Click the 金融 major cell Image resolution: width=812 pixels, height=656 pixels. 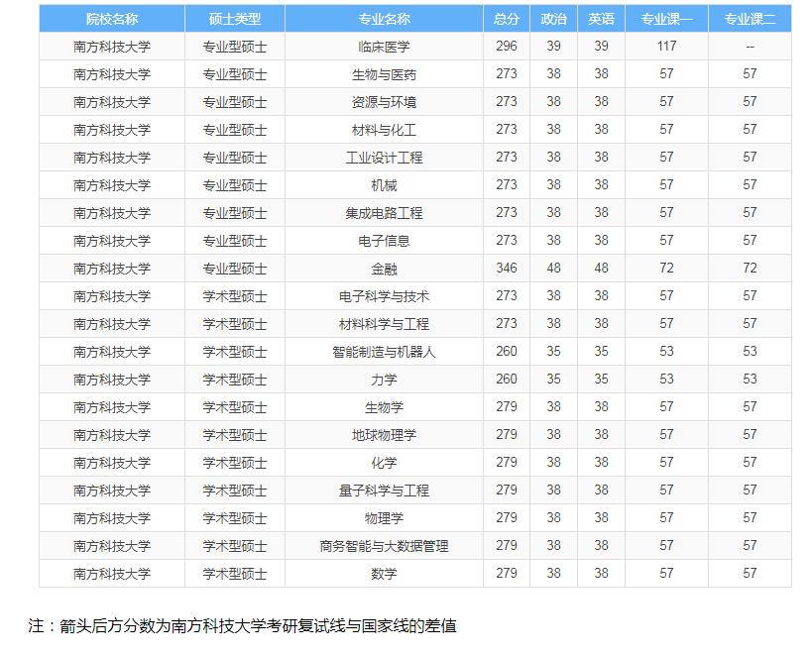click(384, 269)
